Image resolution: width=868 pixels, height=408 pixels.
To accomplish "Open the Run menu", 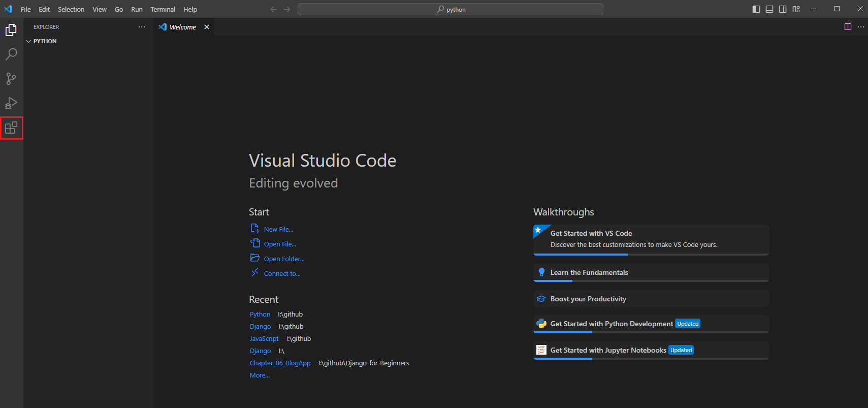I will (x=137, y=9).
